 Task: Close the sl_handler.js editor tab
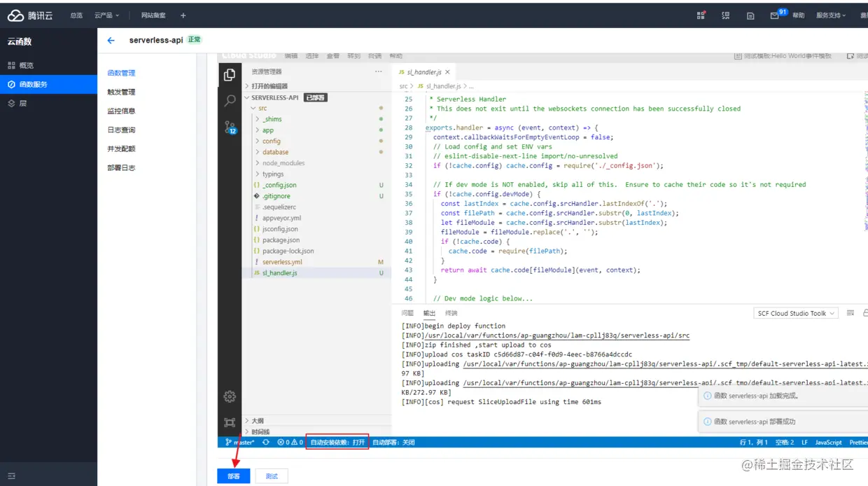click(x=447, y=71)
